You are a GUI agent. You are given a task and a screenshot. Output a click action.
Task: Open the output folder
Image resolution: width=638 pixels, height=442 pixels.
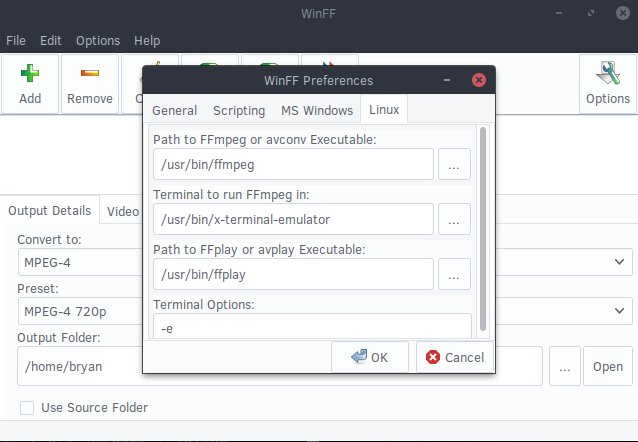pos(608,366)
